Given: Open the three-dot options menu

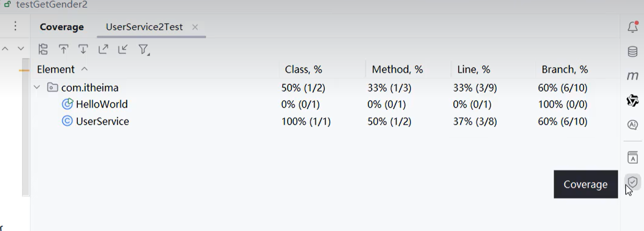Looking at the screenshot, I should [x=15, y=26].
